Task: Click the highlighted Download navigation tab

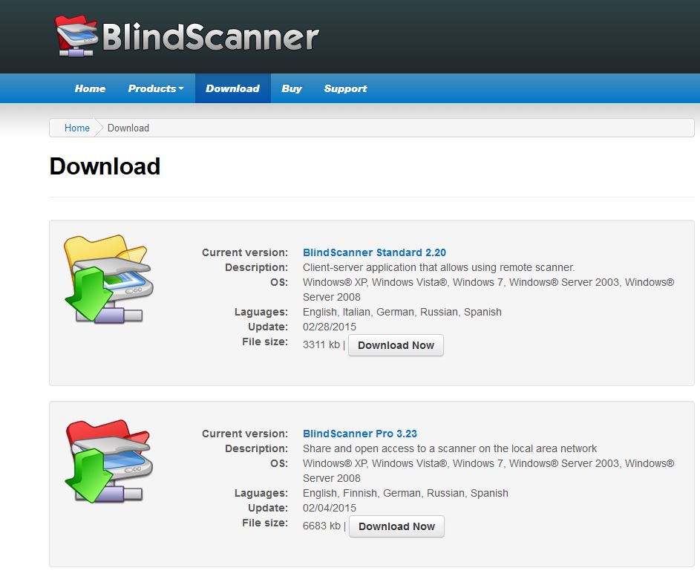Action: pyautogui.click(x=232, y=88)
